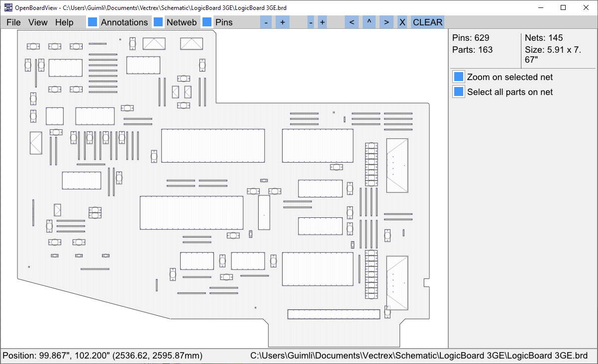Click the Position readout in the status bar
The image size is (598, 364).
101,356
